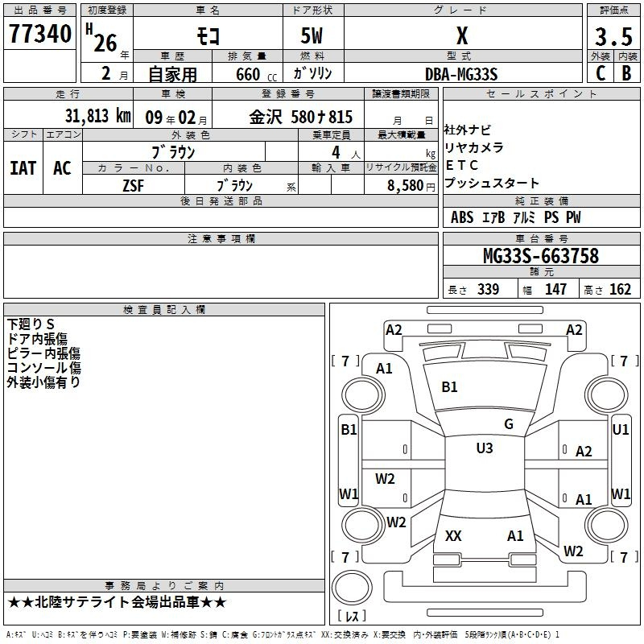The height and width of the screenshot is (644, 644).
Task: Click sales point 社外ナビ
Action: tap(467, 130)
